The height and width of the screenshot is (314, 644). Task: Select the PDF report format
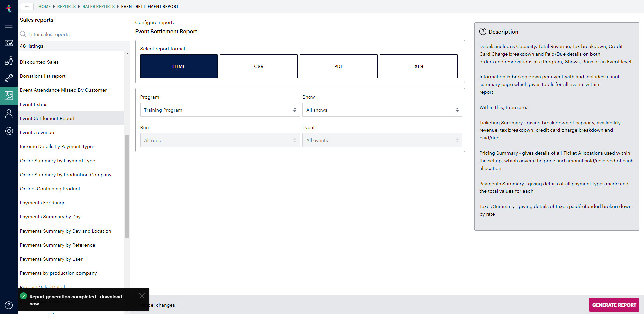click(338, 66)
